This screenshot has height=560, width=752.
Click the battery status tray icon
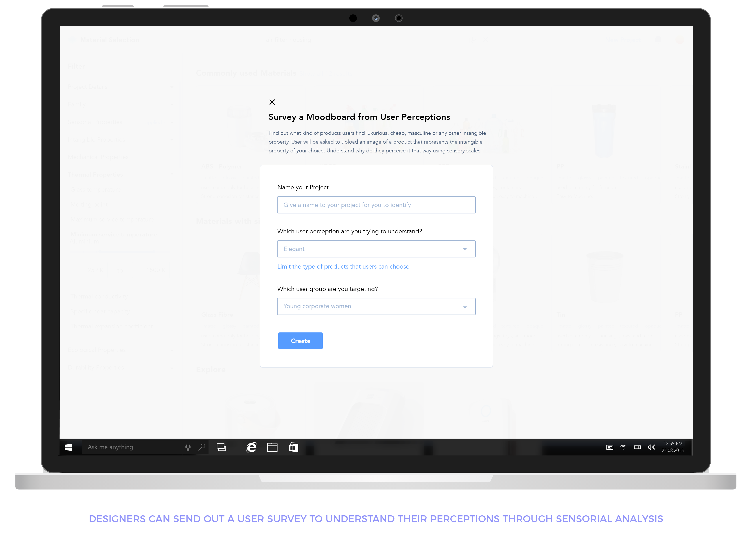pyautogui.click(x=637, y=447)
